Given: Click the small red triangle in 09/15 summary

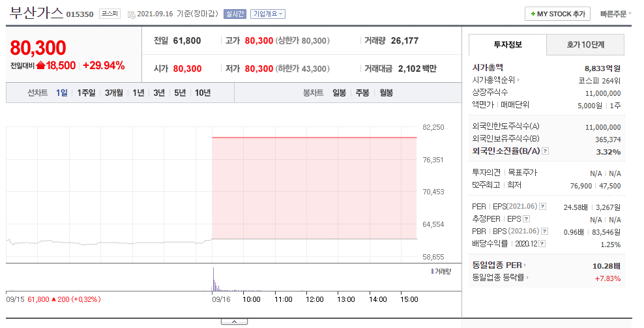Looking at the screenshot, I should (x=53, y=300).
